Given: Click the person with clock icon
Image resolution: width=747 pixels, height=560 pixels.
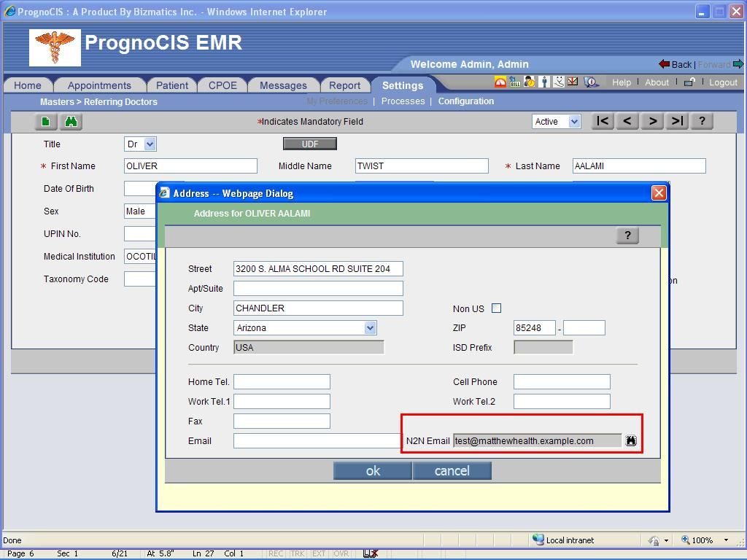Looking at the screenshot, I should [530, 82].
